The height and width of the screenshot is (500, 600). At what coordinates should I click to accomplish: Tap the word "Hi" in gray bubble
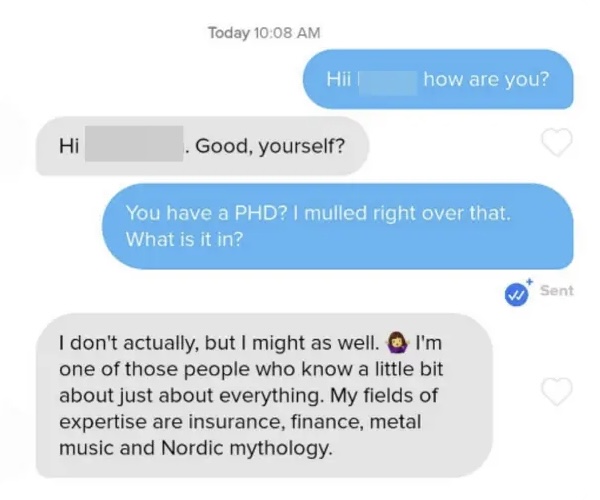69,146
